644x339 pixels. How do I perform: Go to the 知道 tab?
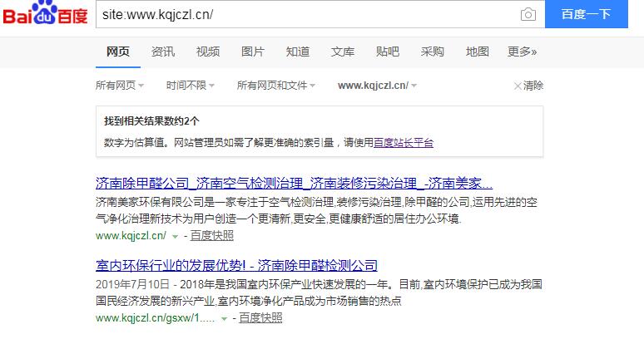(298, 52)
